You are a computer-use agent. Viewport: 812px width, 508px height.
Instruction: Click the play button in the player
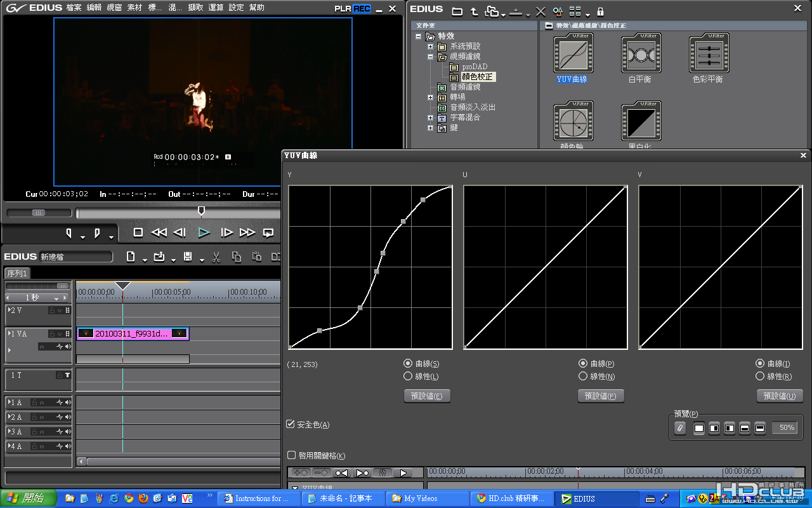[204, 232]
